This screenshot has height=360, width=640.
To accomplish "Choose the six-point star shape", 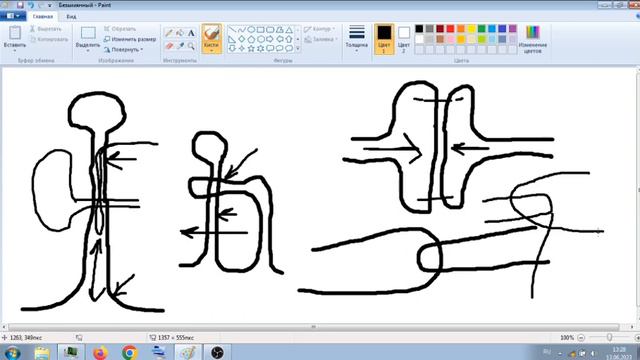I will click(260, 49).
